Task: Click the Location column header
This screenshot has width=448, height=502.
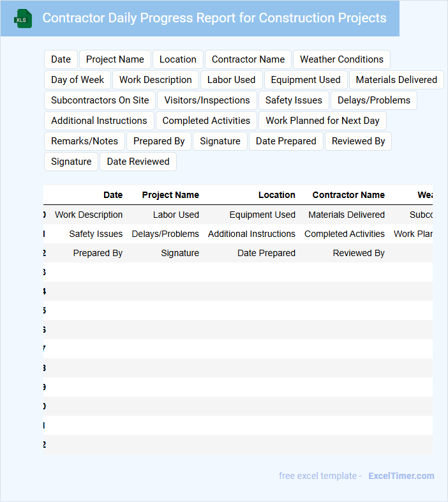Action: [277, 195]
